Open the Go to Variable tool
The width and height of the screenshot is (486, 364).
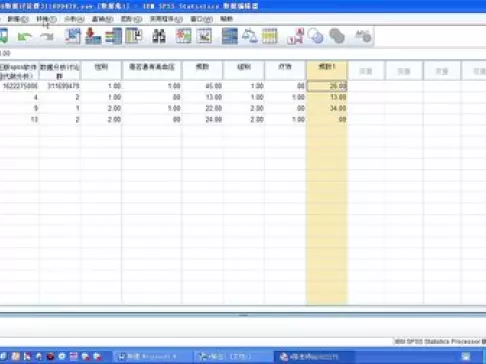pos(93,36)
